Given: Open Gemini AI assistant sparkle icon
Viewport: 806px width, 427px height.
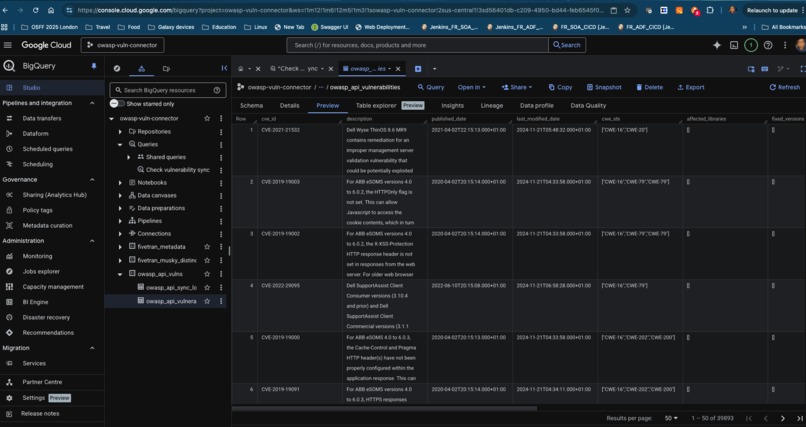Looking at the screenshot, I should (x=717, y=45).
